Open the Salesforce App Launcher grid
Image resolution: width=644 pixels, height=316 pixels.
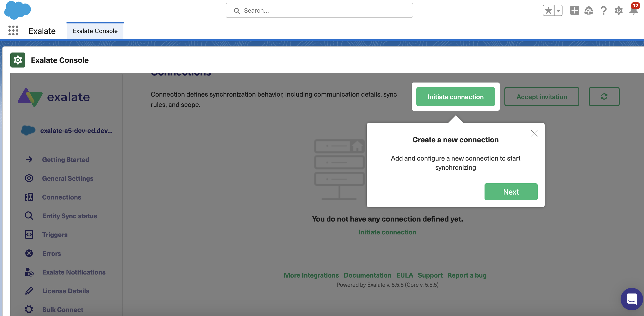[13, 30]
